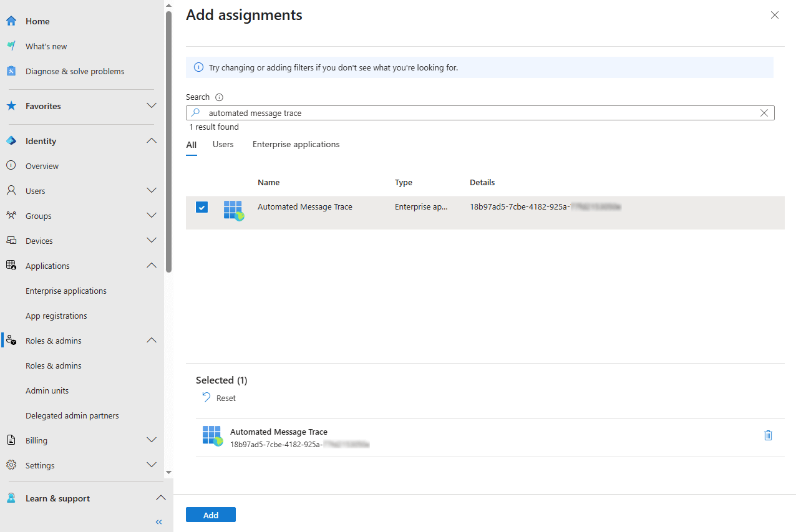This screenshot has width=796, height=532.
Task: Click the Groups people icon
Action: point(11,216)
